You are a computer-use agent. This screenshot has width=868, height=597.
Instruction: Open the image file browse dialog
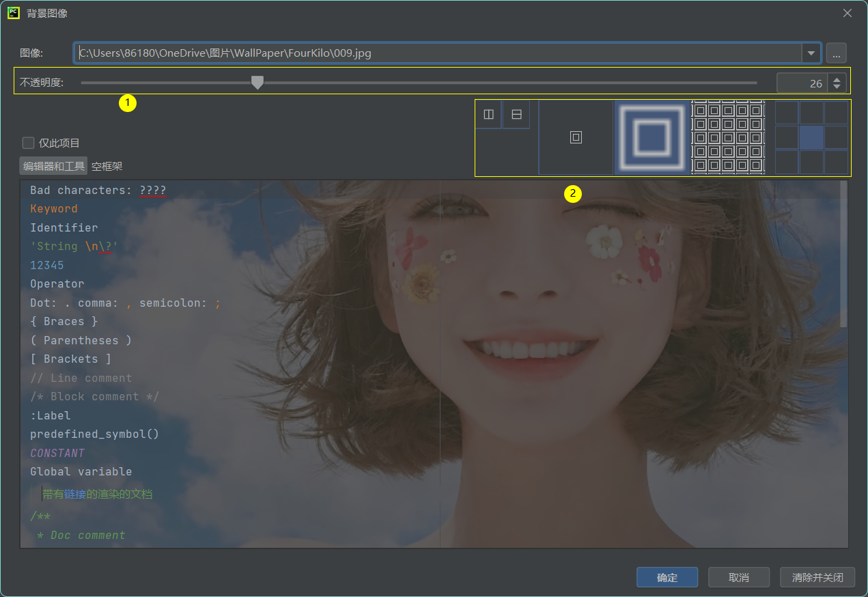(836, 53)
